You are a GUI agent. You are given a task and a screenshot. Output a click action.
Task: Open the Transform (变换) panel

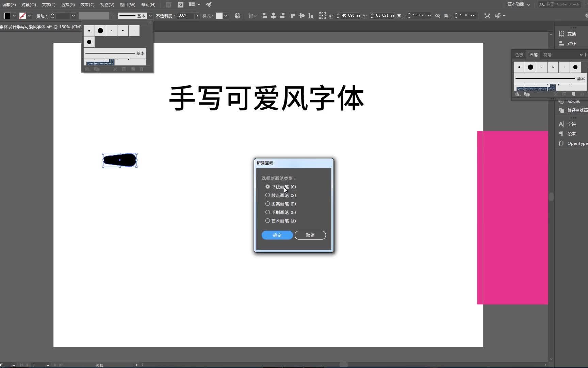click(567, 34)
